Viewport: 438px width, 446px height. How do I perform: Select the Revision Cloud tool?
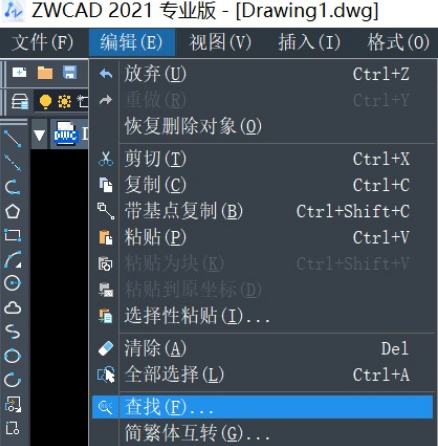tap(12, 308)
